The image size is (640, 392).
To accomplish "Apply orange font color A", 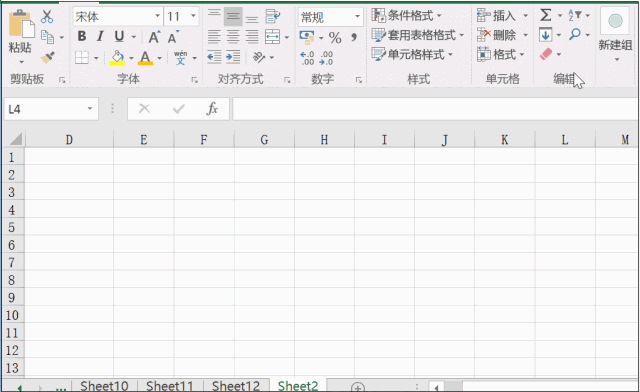I will [145, 58].
